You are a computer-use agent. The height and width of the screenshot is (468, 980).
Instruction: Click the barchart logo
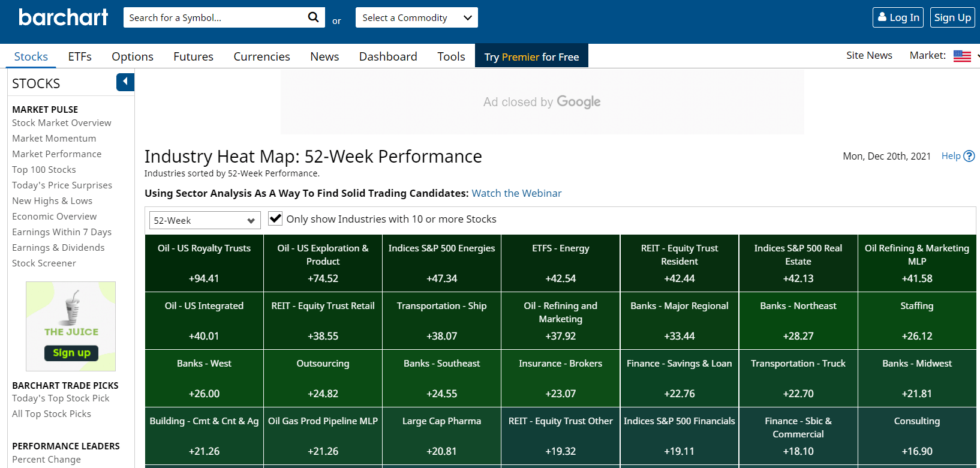[63, 17]
